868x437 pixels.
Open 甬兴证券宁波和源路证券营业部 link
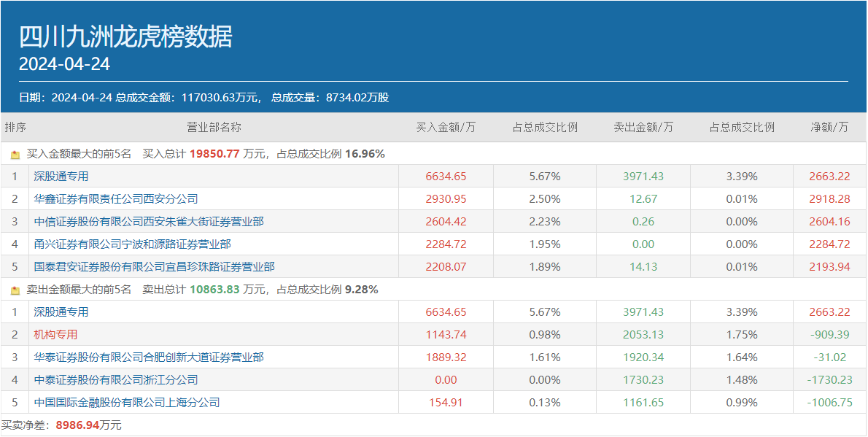pyautogui.click(x=132, y=244)
